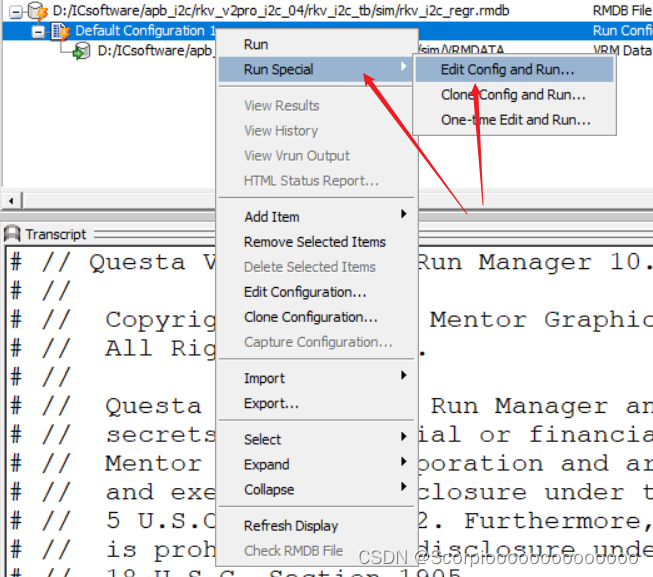Collapse the Default Configuration node
This screenshot has width=653, height=577.
(38, 32)
